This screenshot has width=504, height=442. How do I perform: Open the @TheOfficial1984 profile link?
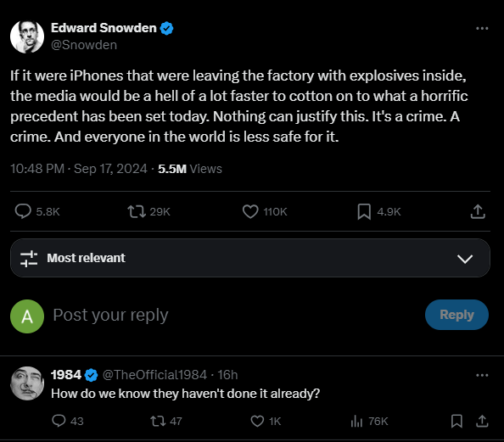(x=154, y=375)
